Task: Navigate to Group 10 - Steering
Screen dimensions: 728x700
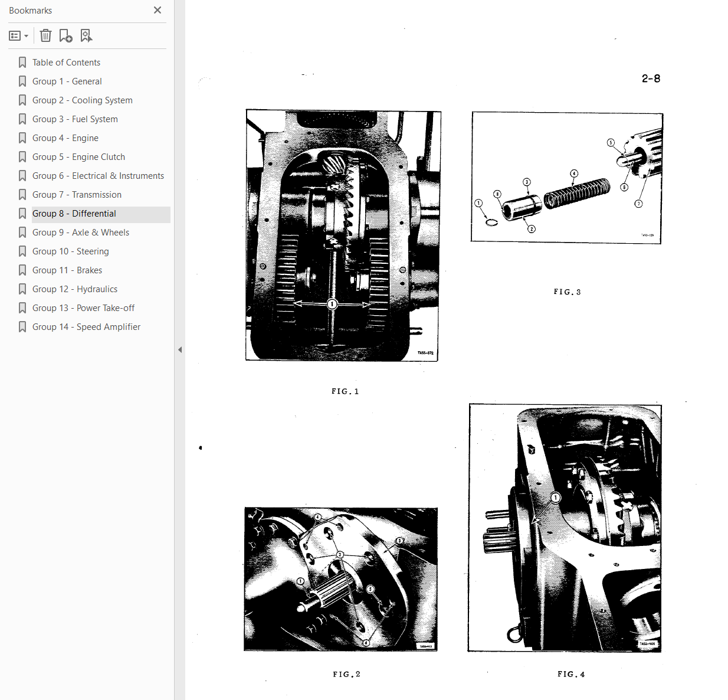Action: coord(71,251)
